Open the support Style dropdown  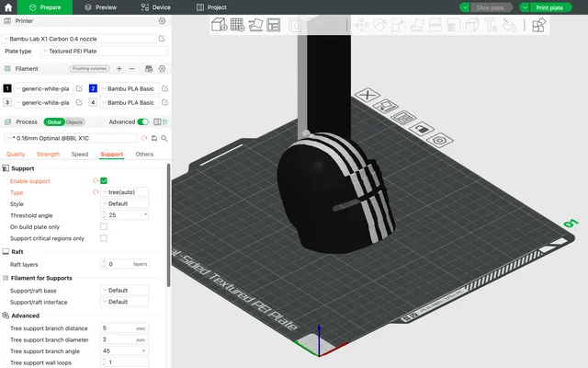tap(125, 203)
